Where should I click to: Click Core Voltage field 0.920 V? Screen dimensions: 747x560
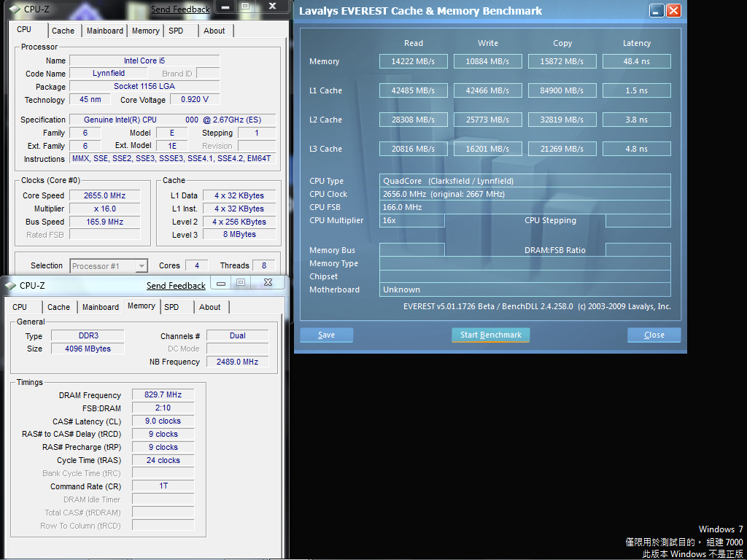pos(195,99)
